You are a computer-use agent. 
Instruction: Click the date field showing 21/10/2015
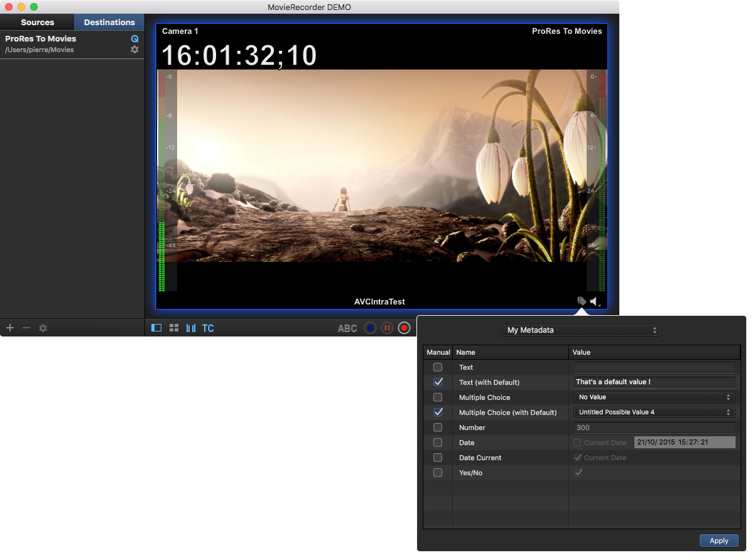[685, 443]
